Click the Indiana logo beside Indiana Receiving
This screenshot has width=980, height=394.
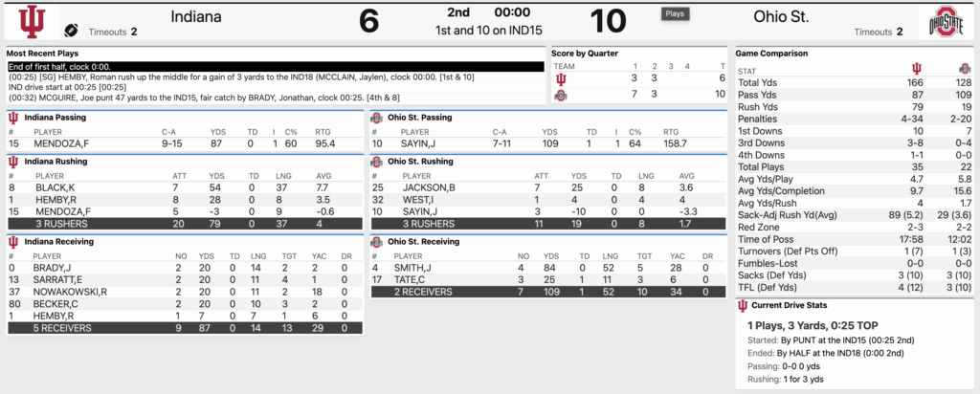tap(13, 242)
